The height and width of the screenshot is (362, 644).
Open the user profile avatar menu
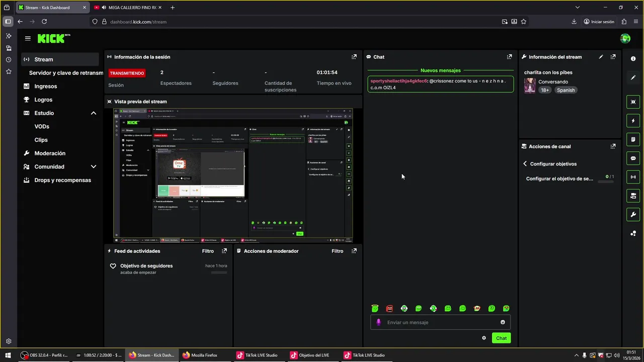(625, 39)
